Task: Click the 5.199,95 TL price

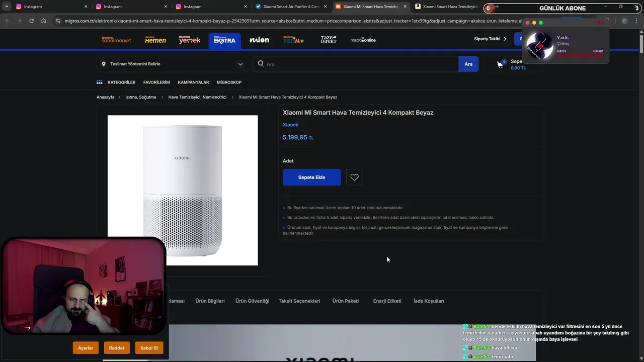Action: pyautogui.click(x=298, y=137)
